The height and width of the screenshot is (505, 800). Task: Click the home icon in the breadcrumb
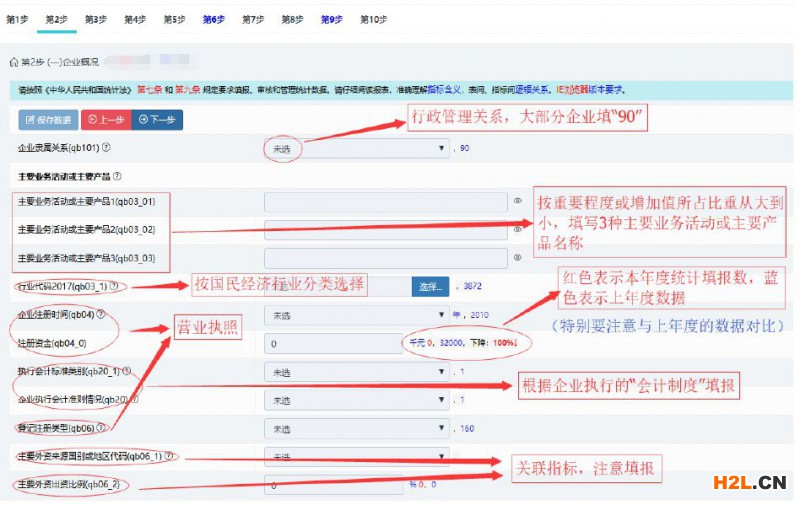13,62
